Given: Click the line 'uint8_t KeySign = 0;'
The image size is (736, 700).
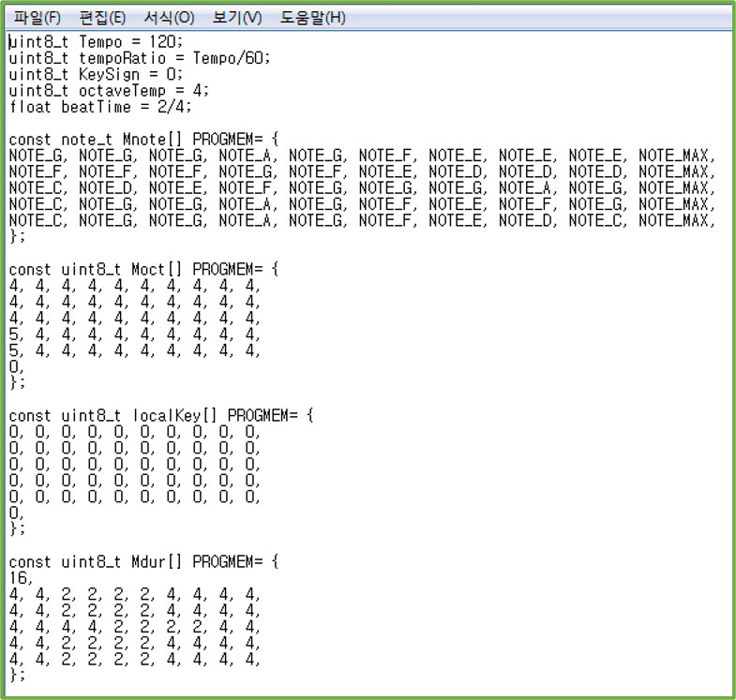Looking at the screenshot, I should [x=96, y=74].
